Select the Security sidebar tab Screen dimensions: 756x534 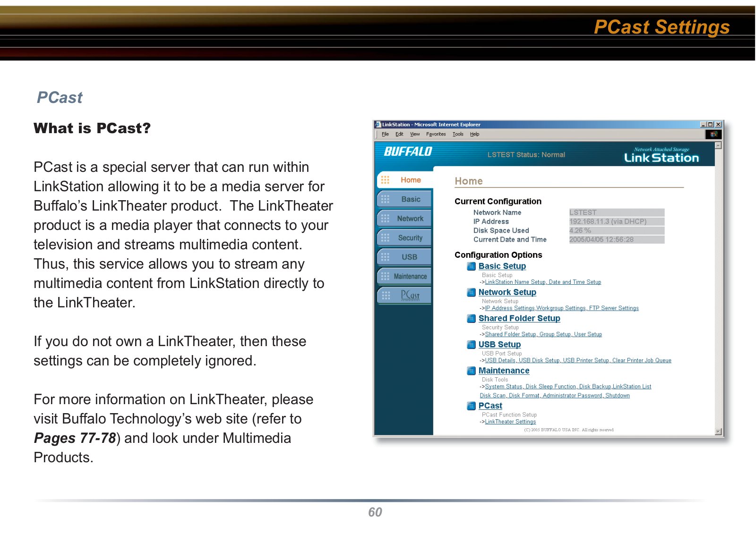point(404,238)
